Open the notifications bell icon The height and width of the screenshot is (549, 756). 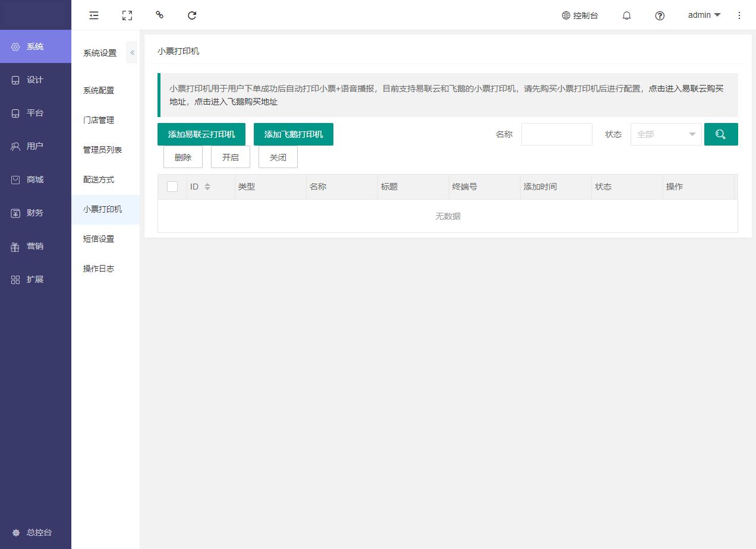(x=626, y=15)
